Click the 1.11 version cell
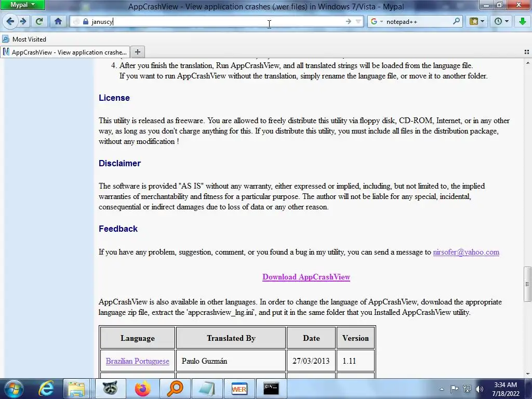 click(x=355, y=361)
